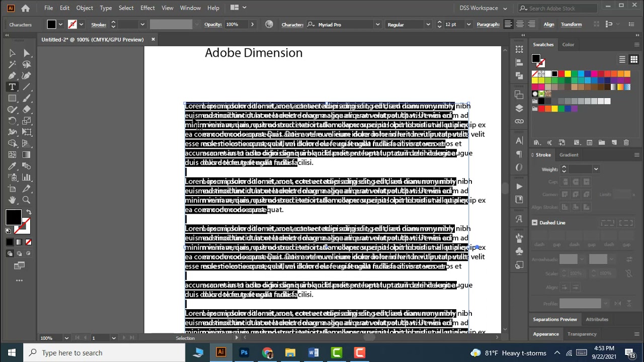This screenshot has width=644, height=362.
Task: Open the 12 pt font size dropdown
Action: (468, 25)
